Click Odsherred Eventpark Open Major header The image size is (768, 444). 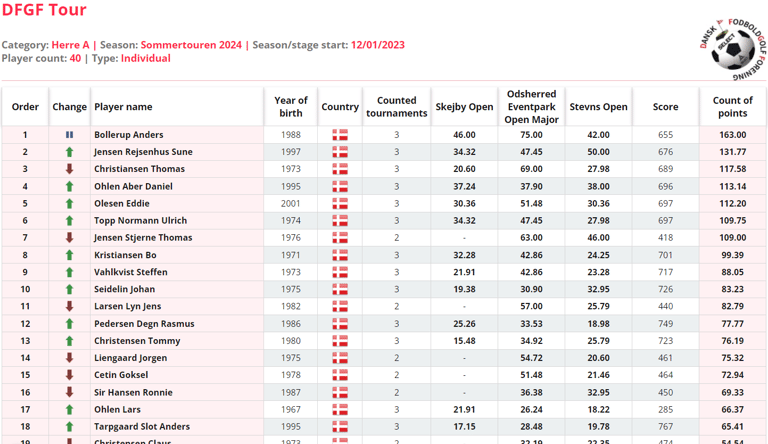[531, 107]
